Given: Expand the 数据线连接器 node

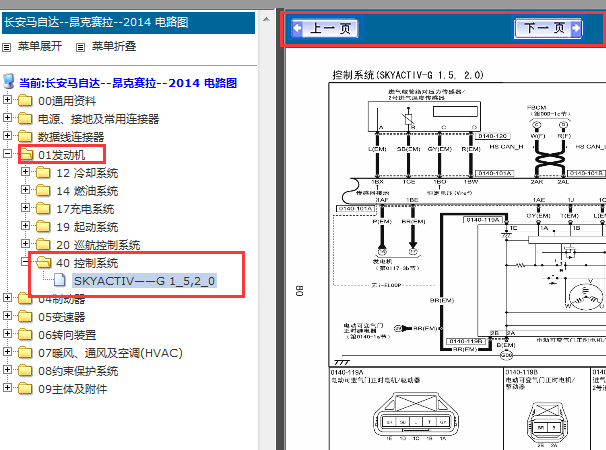Looking at the screenshot, I should coord(7,136).
